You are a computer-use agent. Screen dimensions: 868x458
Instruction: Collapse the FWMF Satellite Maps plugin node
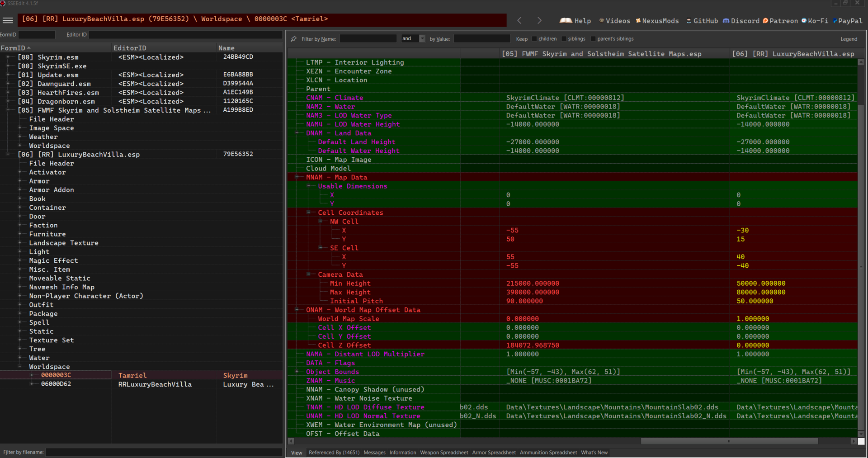(8, 110)
